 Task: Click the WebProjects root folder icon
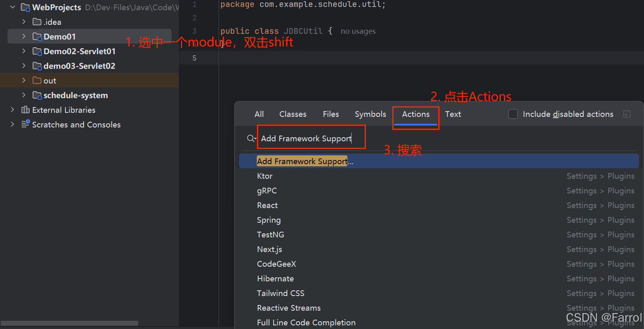[25, 7]
